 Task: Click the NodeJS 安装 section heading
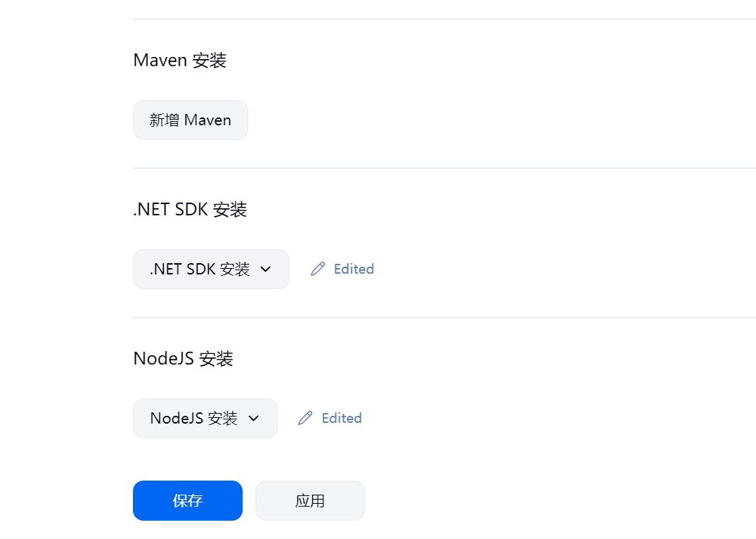[x=183, y=359]
